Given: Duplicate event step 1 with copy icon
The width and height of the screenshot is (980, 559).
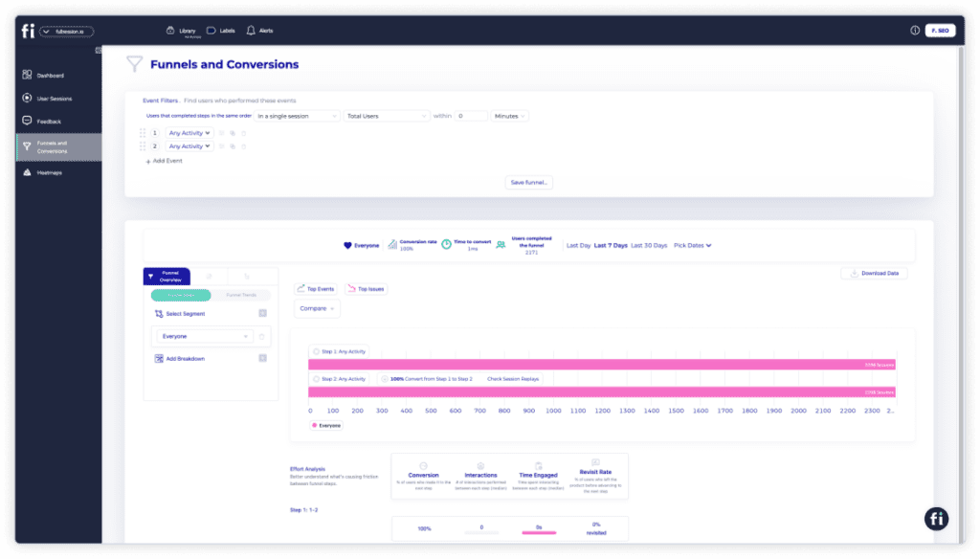Looking at the screenshot, I should (233, 133).
